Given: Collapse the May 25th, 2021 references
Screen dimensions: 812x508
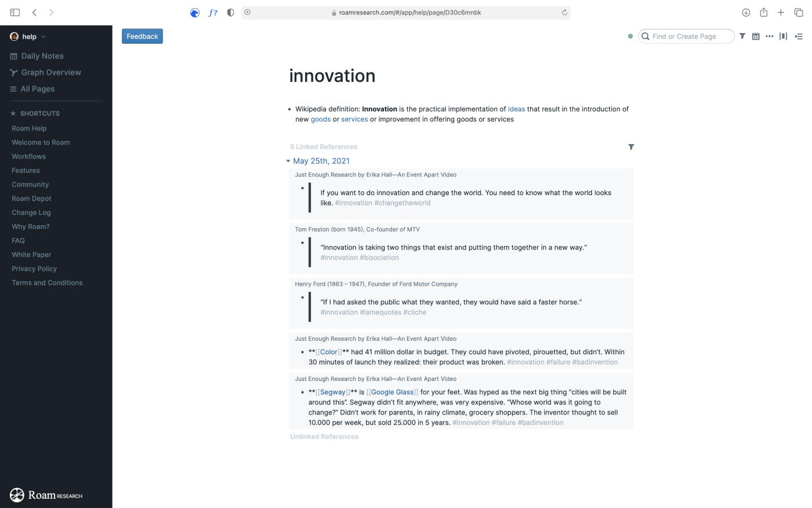Looking at the screenshot, I should [288, 161].
